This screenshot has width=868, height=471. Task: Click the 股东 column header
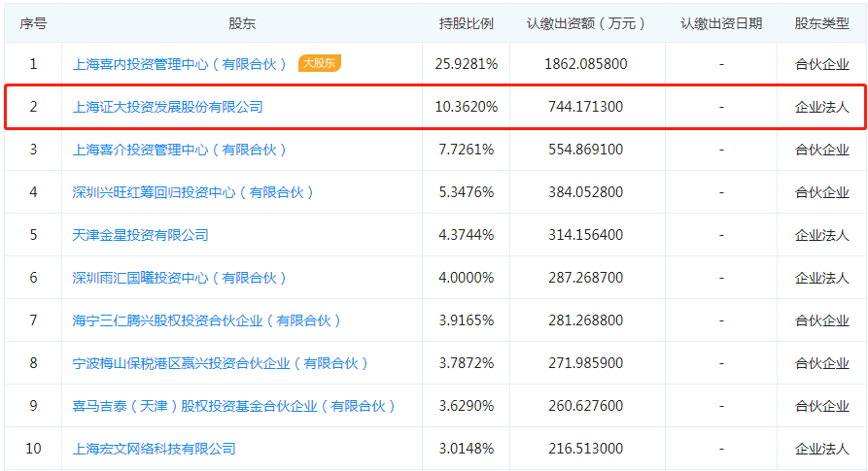(242, 23)
